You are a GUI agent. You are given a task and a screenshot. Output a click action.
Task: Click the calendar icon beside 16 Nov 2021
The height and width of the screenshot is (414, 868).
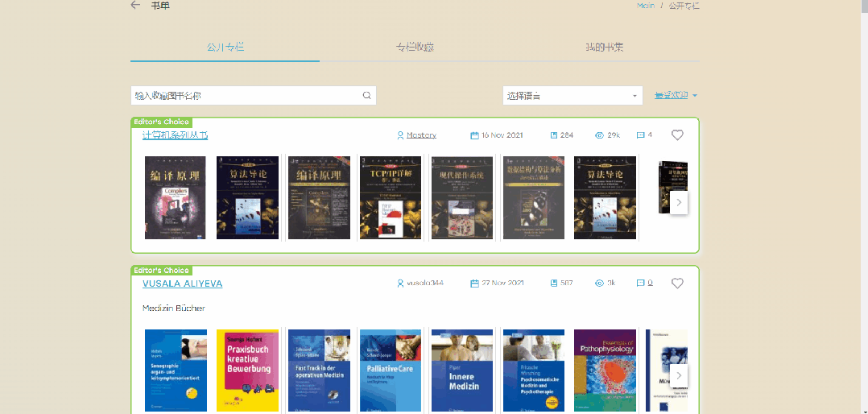tap(474, 135)
